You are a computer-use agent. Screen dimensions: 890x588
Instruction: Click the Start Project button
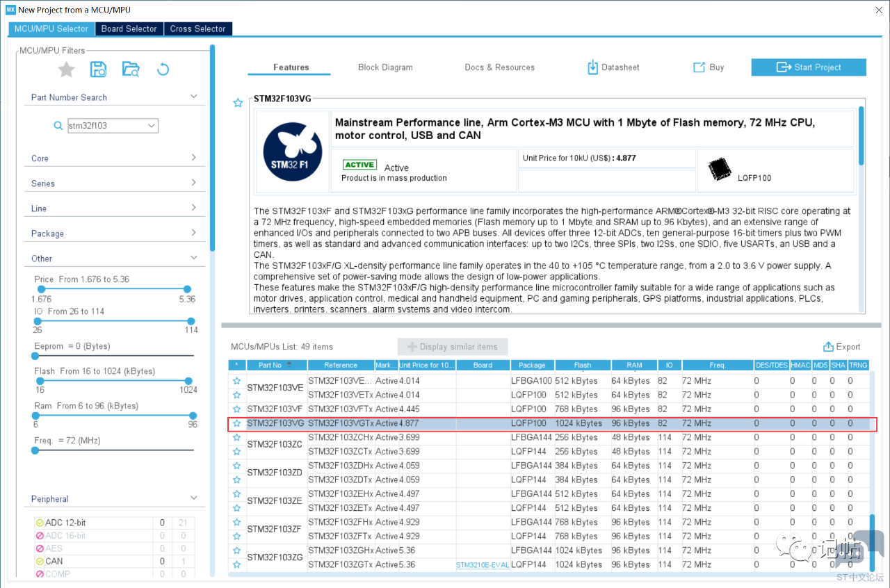(x=809, y=67)
